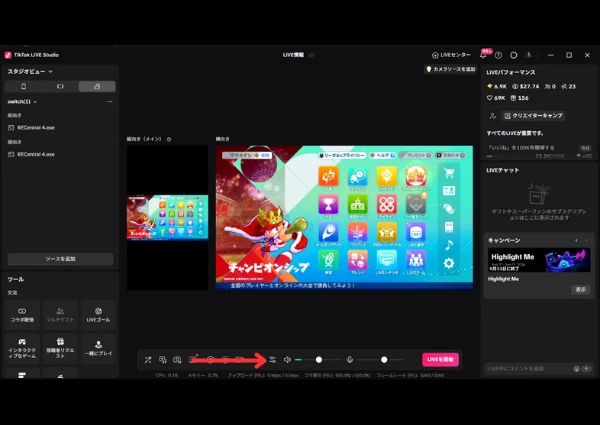Click the camera snapshot icon in toolbar

click(177, 360)
